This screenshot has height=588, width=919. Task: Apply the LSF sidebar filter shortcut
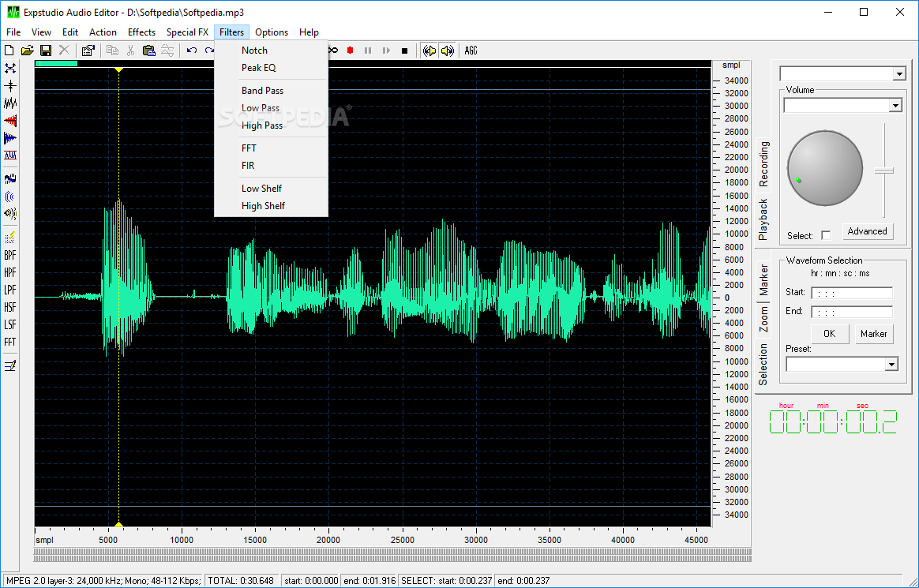[x=10, y=324]
